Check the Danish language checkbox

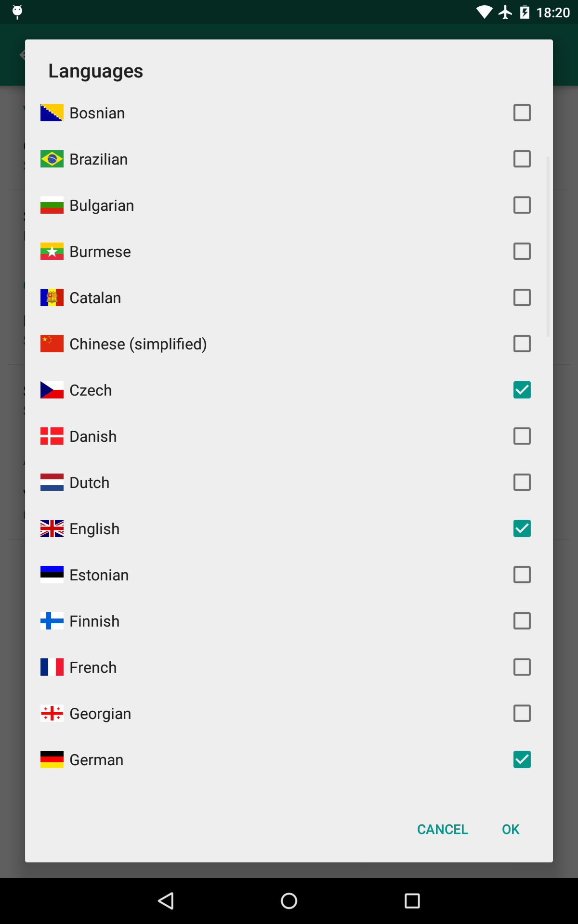pos(522,436)
